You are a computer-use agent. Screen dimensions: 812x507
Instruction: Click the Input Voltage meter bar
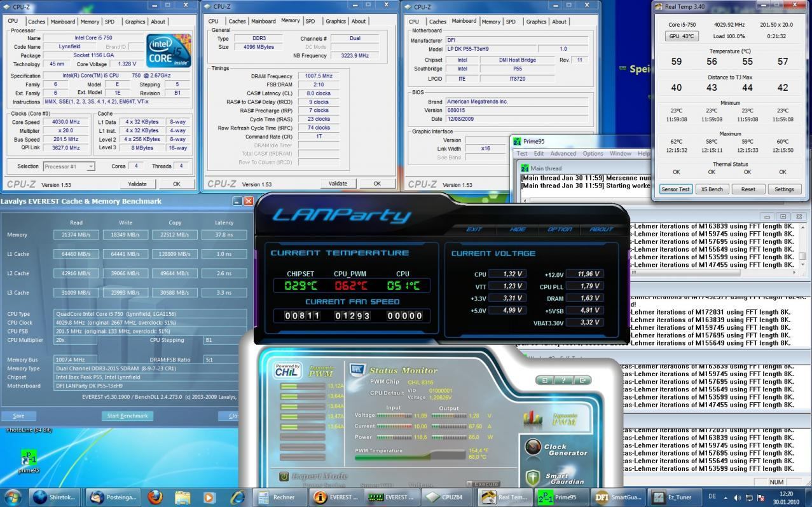click(394, 416)
